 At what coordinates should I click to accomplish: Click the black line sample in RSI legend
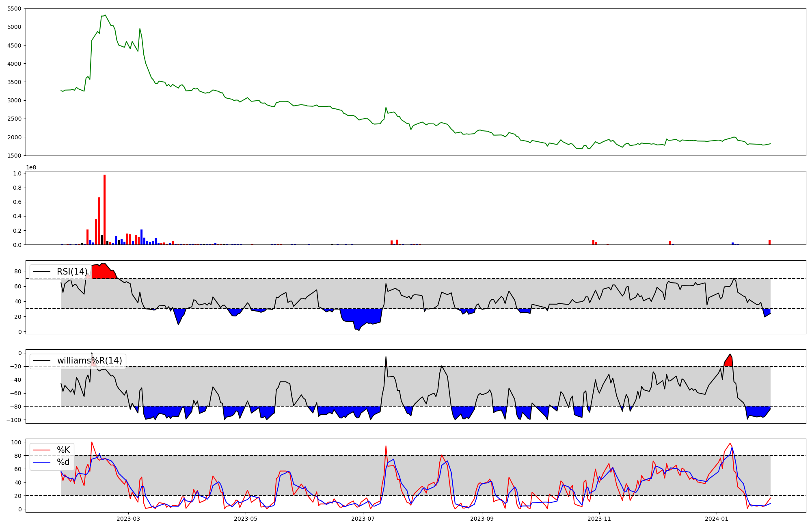41,272
